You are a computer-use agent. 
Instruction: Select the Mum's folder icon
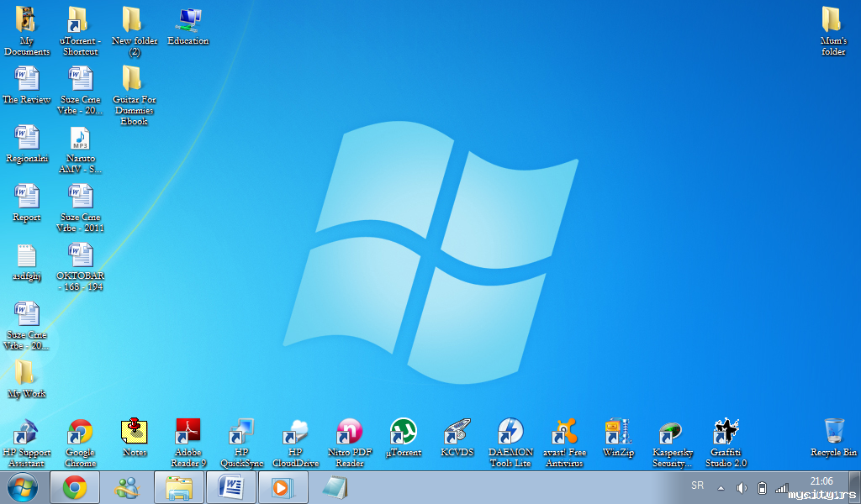tap(832, 21)
